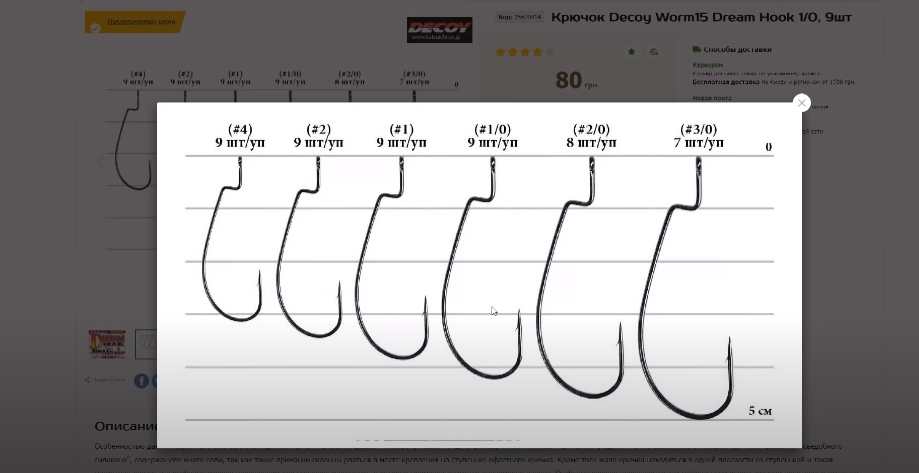Click the compare scales icon
This screenshot has width=919, height=473.
tap(654, 52)
